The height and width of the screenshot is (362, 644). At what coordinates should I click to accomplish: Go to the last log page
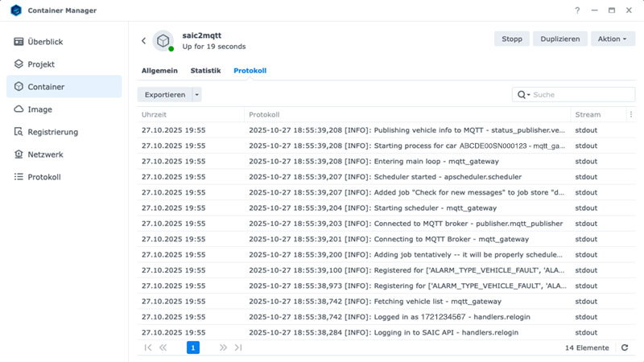tap(238, 348)
